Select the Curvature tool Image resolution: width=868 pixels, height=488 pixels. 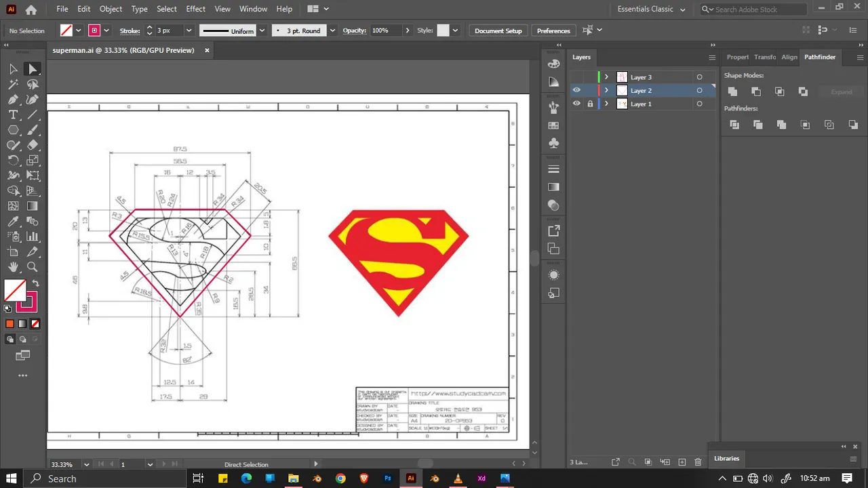click(x=33, y=100)
